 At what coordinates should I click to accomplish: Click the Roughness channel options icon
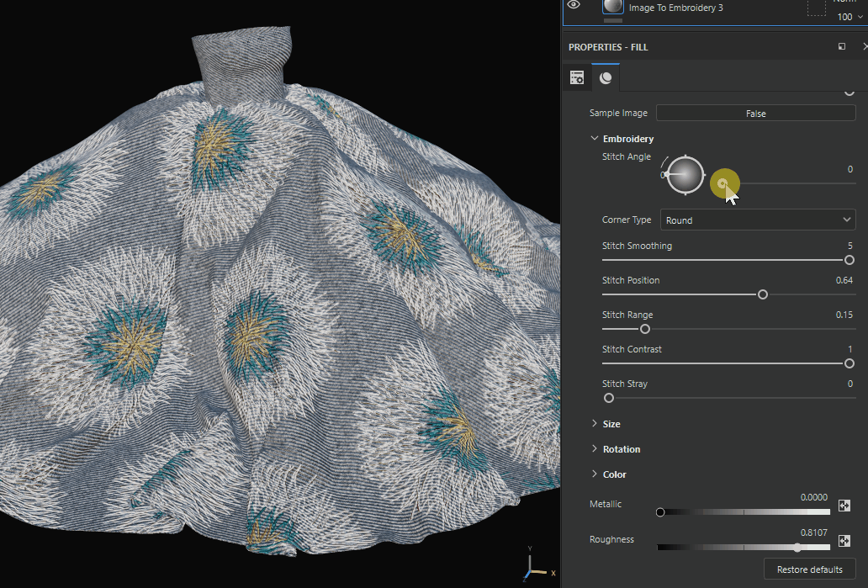(844, 540)
